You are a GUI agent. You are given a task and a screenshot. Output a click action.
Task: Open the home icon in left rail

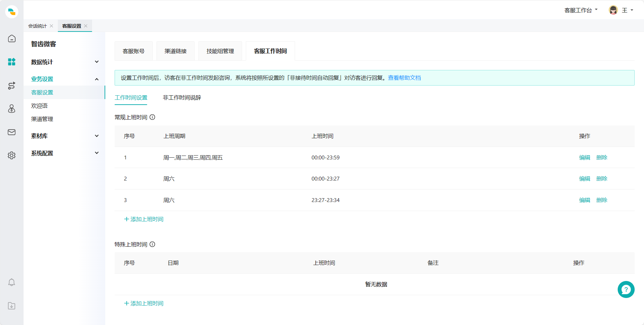click(x=12, y=38)
